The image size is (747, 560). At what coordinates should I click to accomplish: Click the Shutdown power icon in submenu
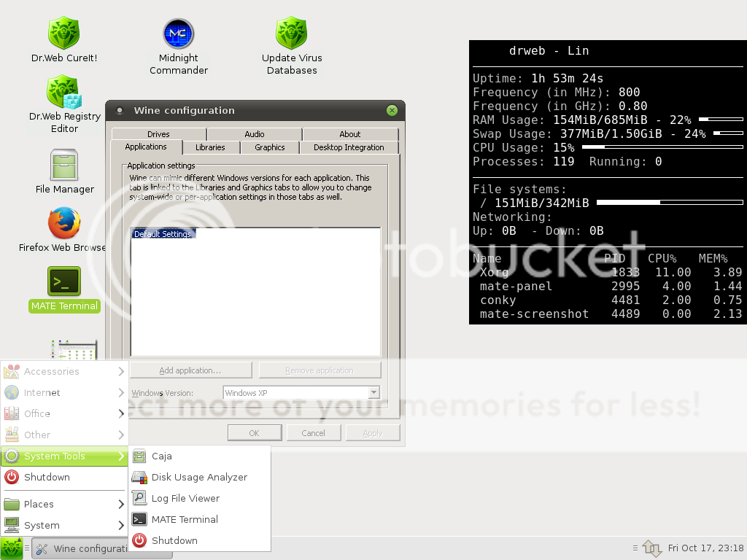[x=139, y=540]
